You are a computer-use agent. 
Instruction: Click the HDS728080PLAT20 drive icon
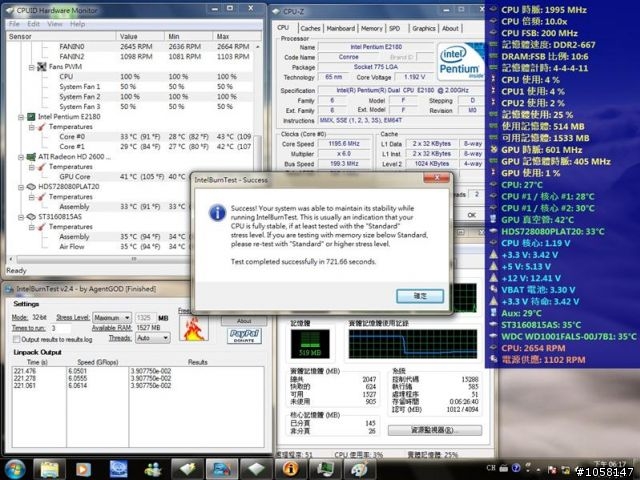click(x=31, y=187)
